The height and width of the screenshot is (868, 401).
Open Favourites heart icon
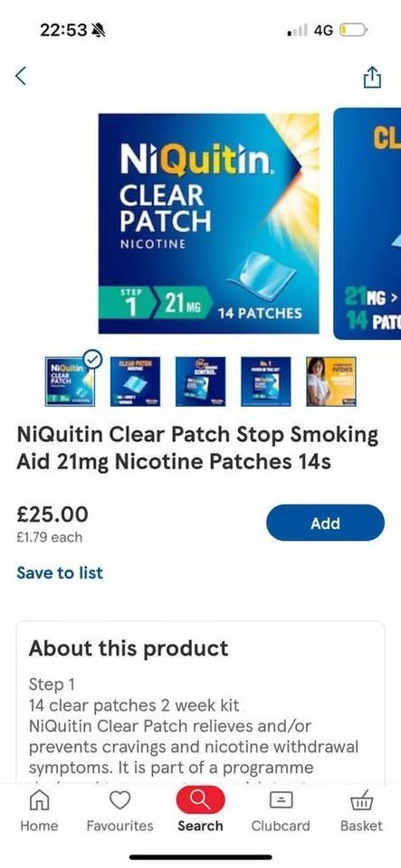(x=119, y=799)
